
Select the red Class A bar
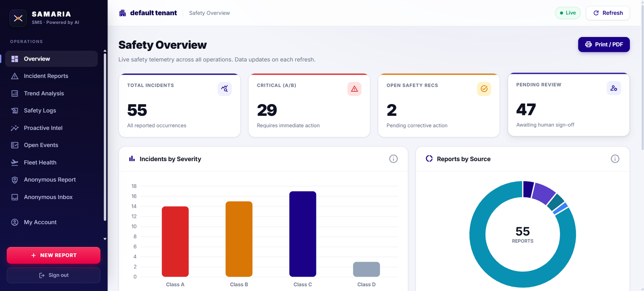tap(175, 242)
